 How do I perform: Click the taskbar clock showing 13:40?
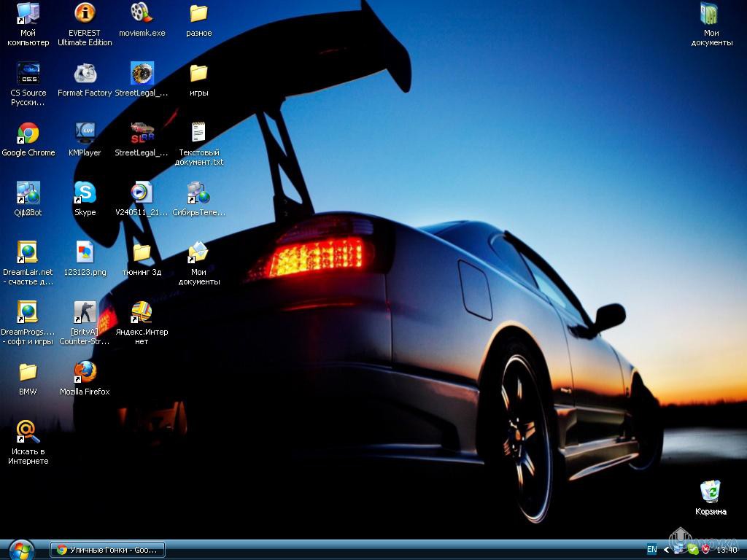[x=727, y=550]
